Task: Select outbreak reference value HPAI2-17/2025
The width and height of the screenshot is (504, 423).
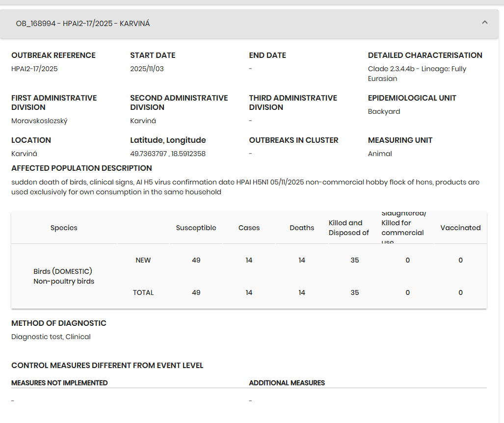Action: [34, 69]
